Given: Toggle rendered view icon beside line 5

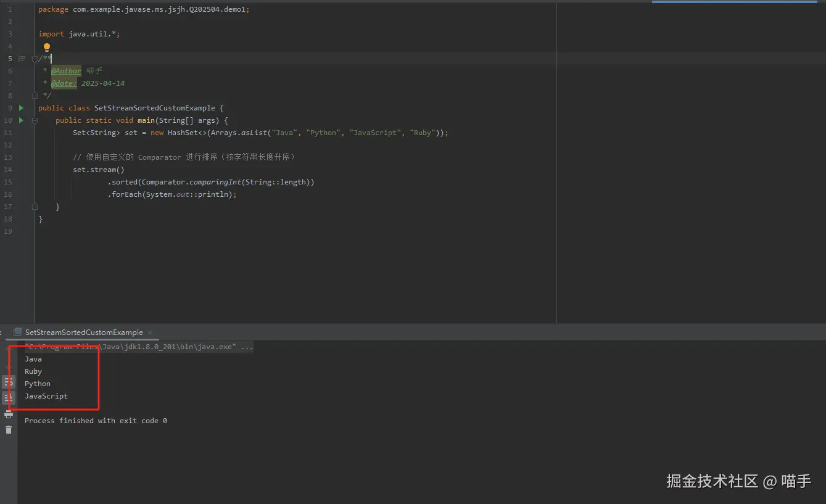Looking at the screenshot, I should 22,59.
